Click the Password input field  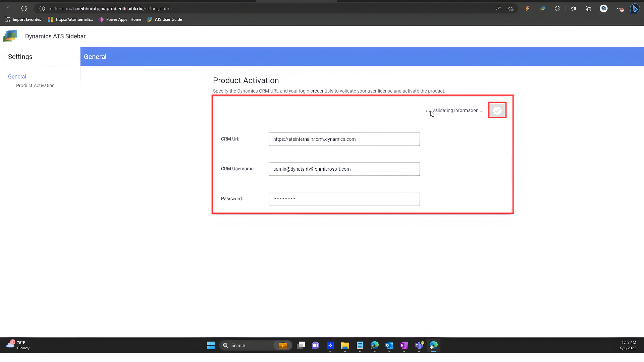pos(344,199)
